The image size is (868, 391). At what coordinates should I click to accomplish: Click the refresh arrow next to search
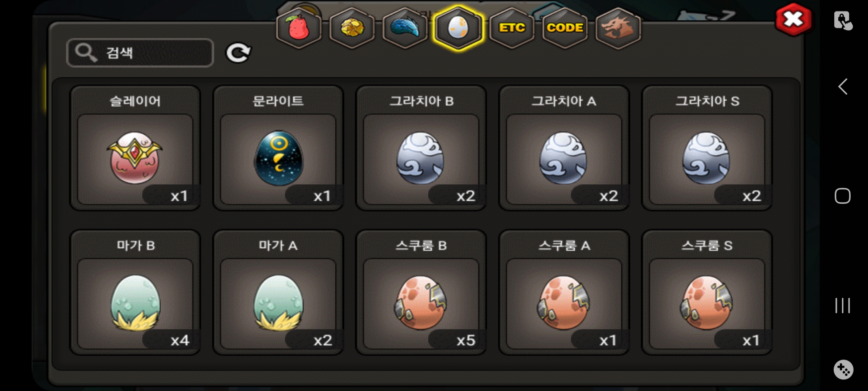pyautogui.click(x=238, y=53)
